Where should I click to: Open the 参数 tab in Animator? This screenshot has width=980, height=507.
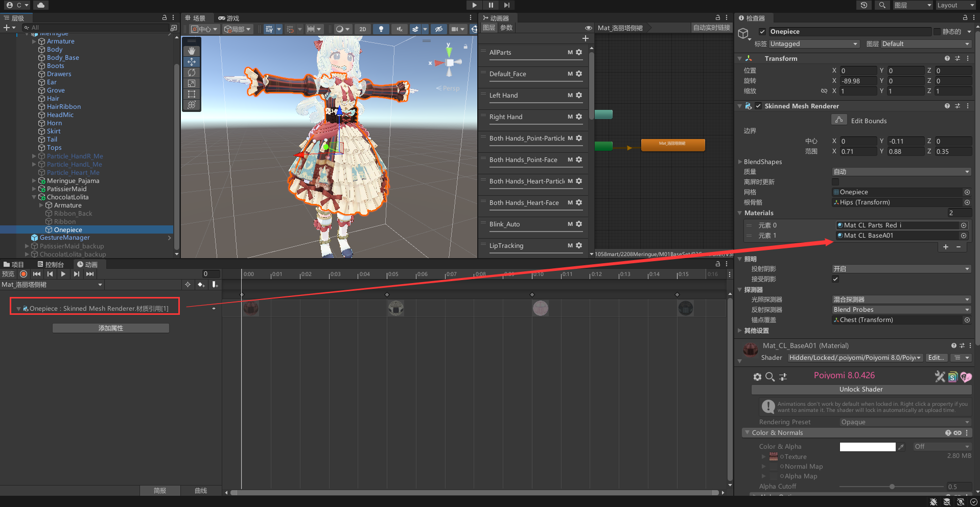click(506, 28)
